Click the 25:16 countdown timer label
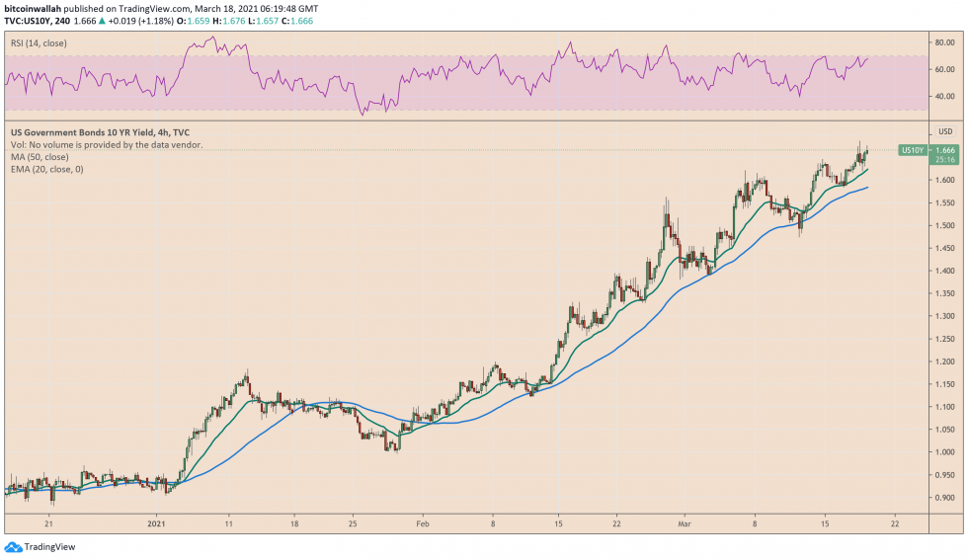 (x=944, y=159)
